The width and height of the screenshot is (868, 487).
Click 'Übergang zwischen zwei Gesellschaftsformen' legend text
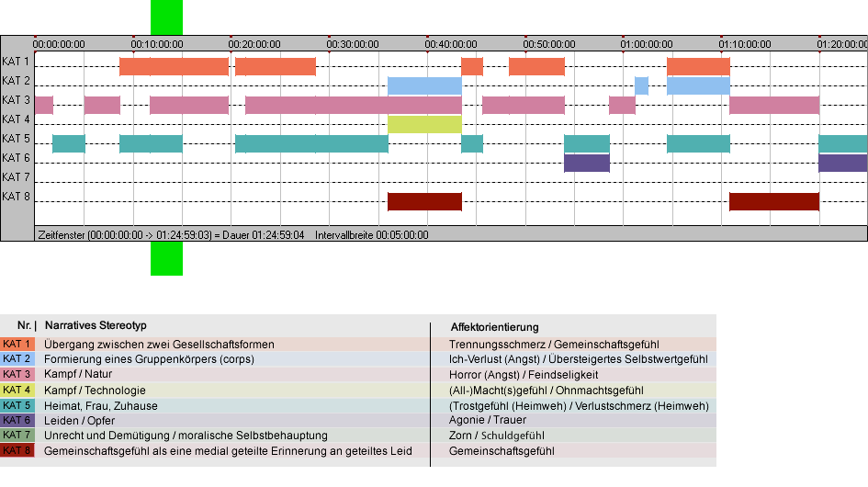159,344
